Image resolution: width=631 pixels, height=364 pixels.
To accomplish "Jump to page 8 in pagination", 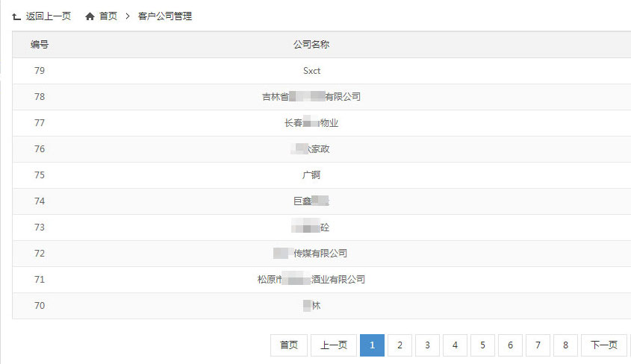I will pyautogui.click(x=565, y=345).
